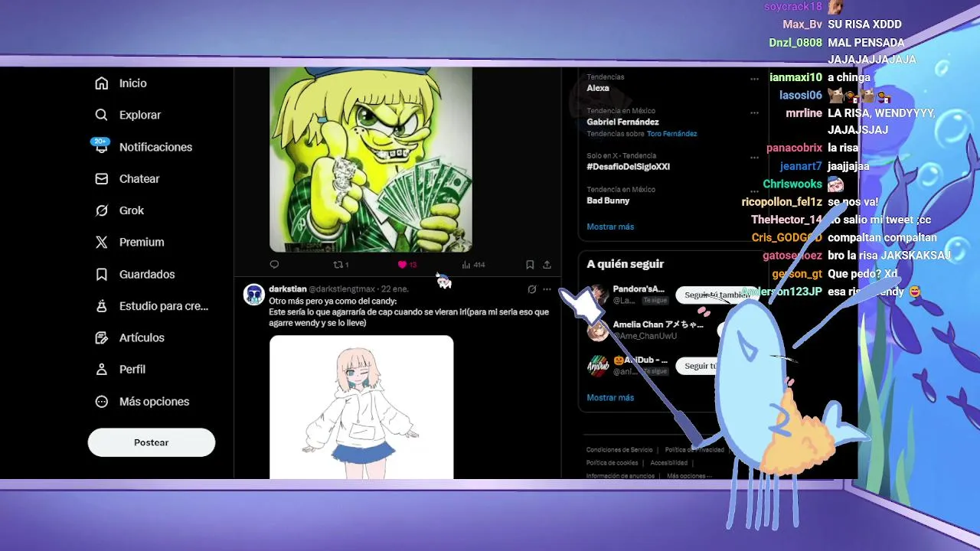Open Estudio para creadores icon in sidebar
The image size is (980, 551).
pos(101,306)
